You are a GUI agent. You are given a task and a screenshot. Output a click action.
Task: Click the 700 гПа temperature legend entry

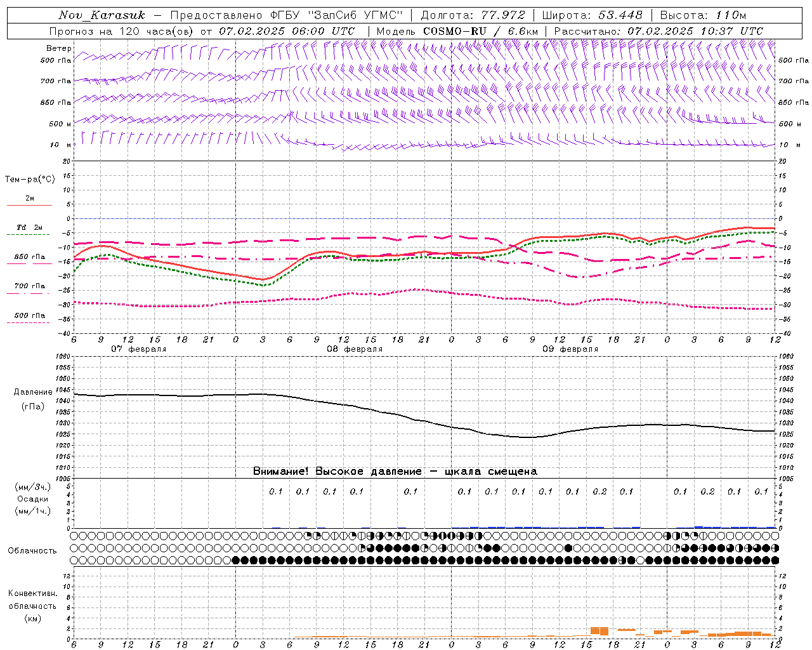[29, 286]
